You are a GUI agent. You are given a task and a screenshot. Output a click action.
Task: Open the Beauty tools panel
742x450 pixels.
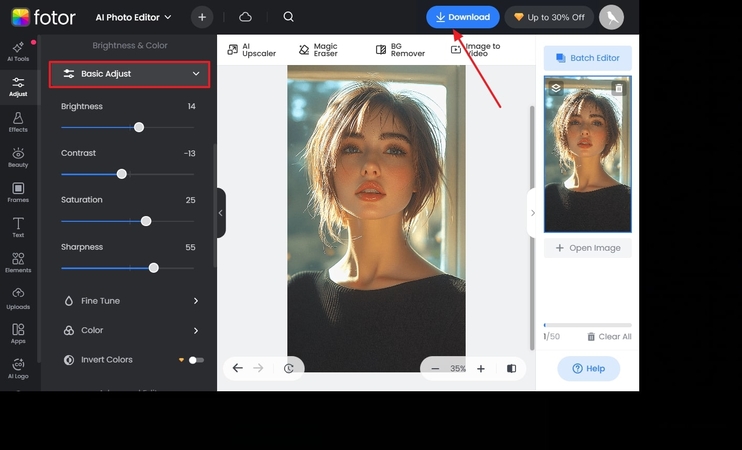coord(18,157)
